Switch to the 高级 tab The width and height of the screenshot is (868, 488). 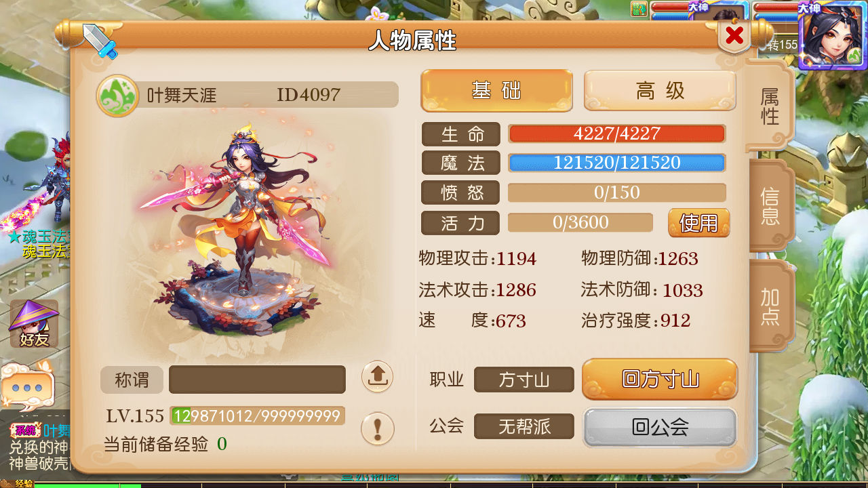pyautogui.click(x=660, y=91)
